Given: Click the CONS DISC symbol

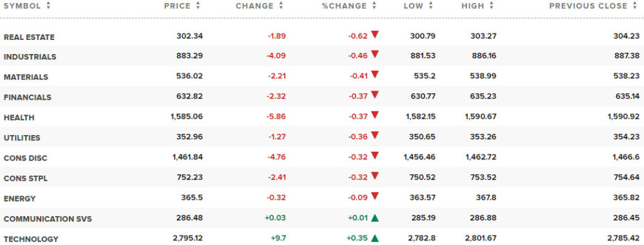Looking at the screenshot, I should [x=26, y=158].
